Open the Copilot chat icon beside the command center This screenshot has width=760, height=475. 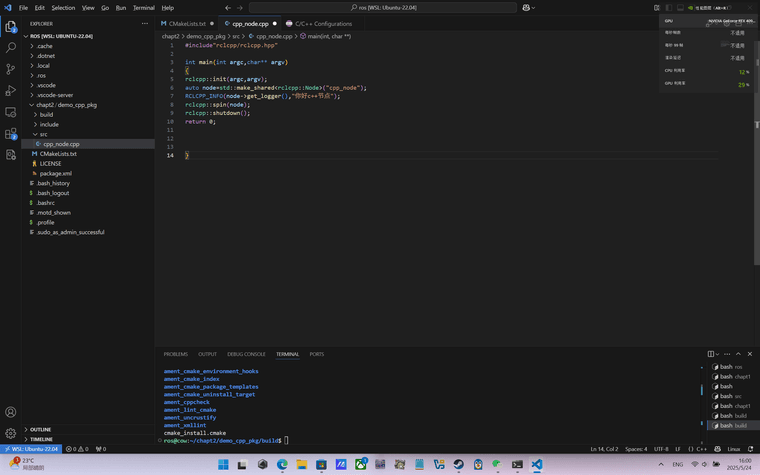(x=526, y=8)
